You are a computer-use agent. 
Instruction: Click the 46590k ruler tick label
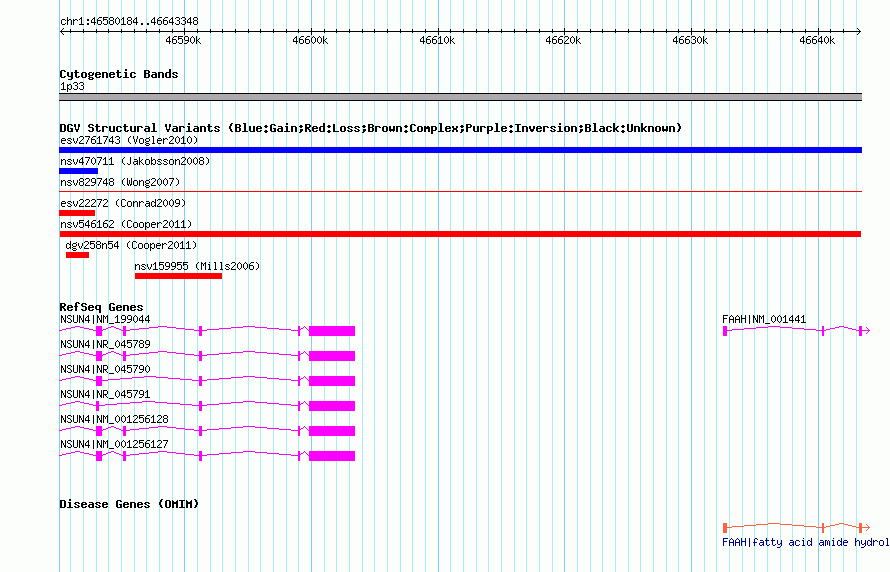[183, 40]
